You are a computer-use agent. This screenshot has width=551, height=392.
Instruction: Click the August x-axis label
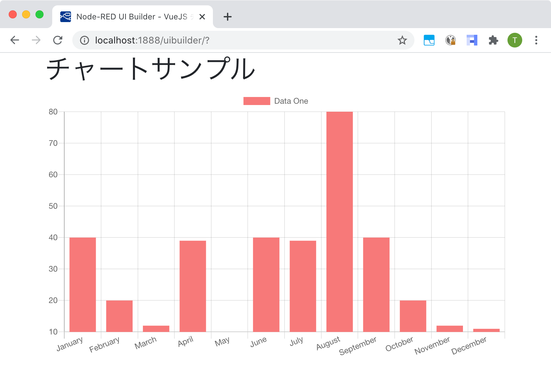tap(328, 344)
